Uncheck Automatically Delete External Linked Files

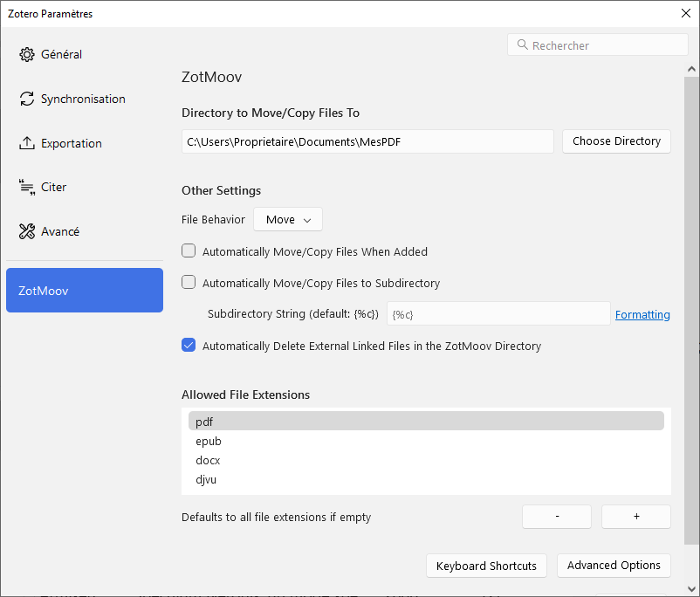point(189,345)
